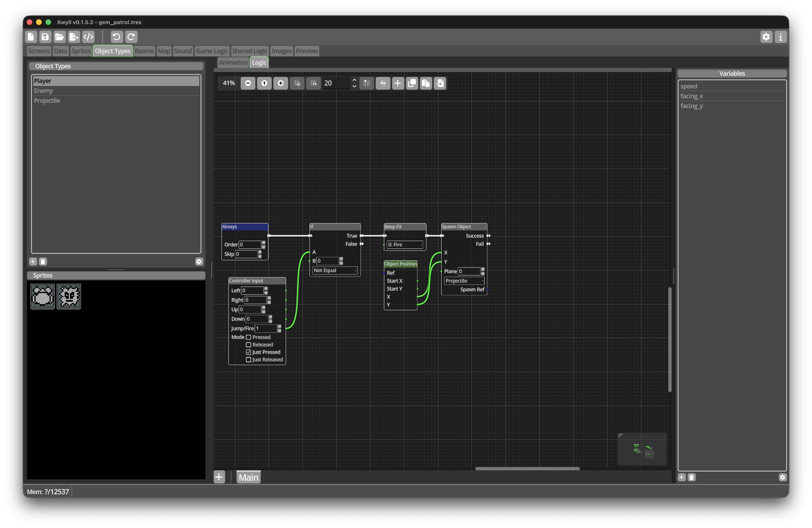
Task: Switch to the Screens tab
Action: (x=39, y=51)
